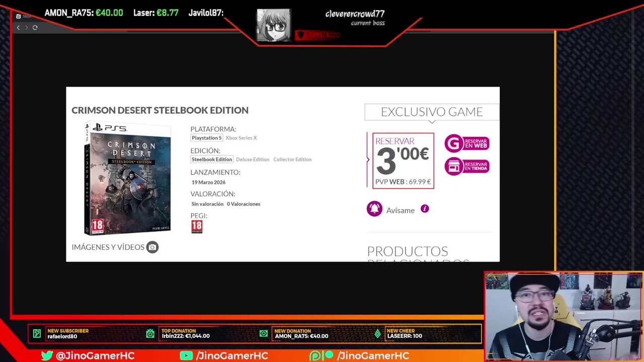644x362 pixels.
Task: Click the Crimson Desert box art image
Action: [x=127, y=178]
